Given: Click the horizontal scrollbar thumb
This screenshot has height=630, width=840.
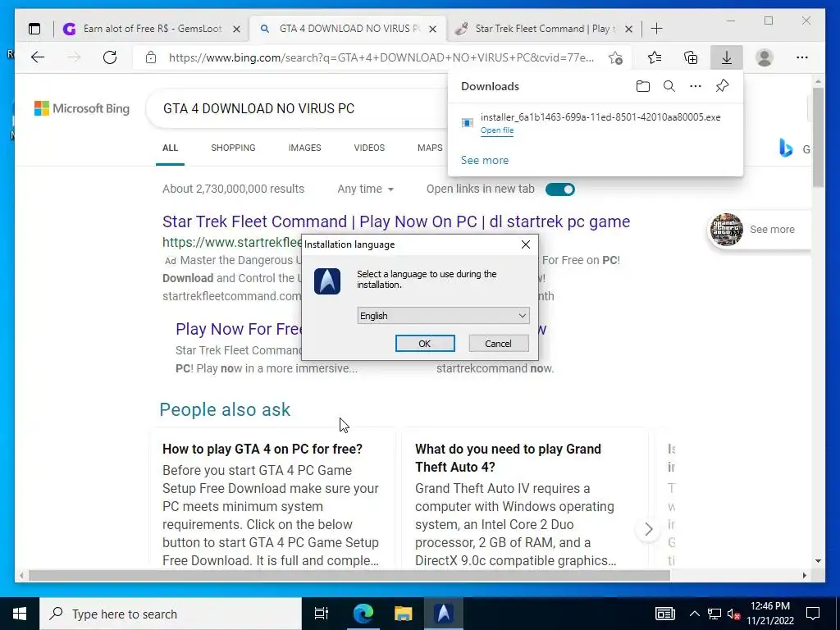Looking at the screenshot, I should 349,575.
